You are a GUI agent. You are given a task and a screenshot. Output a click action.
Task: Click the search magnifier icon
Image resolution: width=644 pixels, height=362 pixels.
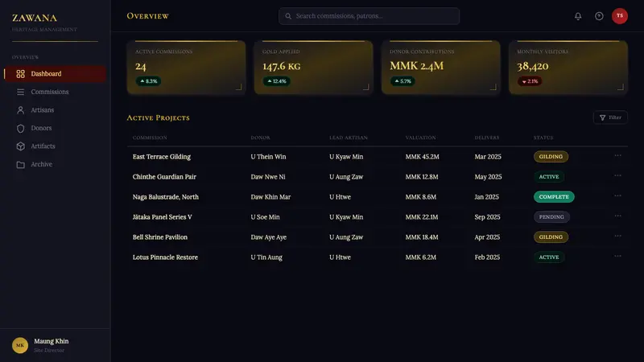click(288, 16)
